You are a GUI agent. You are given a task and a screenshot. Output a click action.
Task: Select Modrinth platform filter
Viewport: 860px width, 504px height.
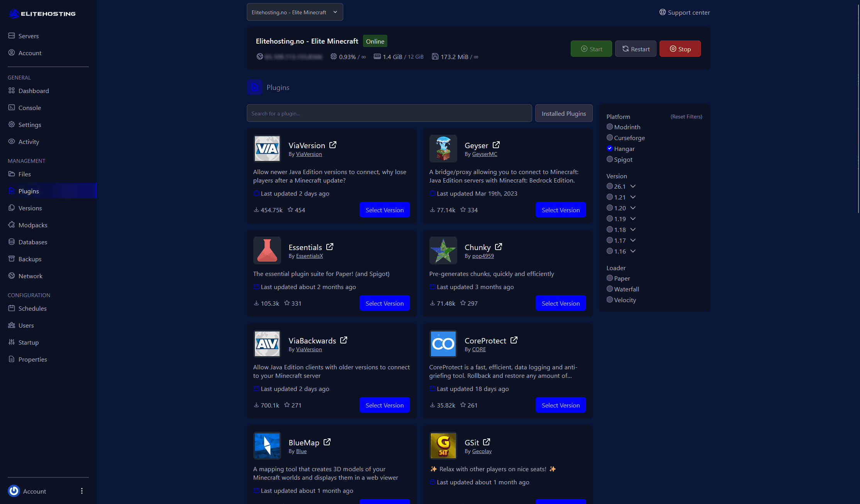[610, 127]
